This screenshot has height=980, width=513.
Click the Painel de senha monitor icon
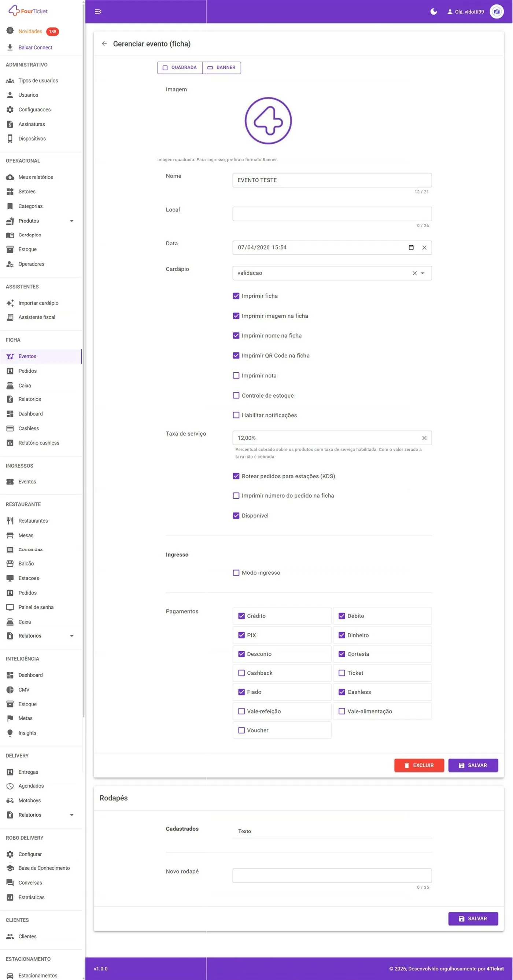point(10,607)
